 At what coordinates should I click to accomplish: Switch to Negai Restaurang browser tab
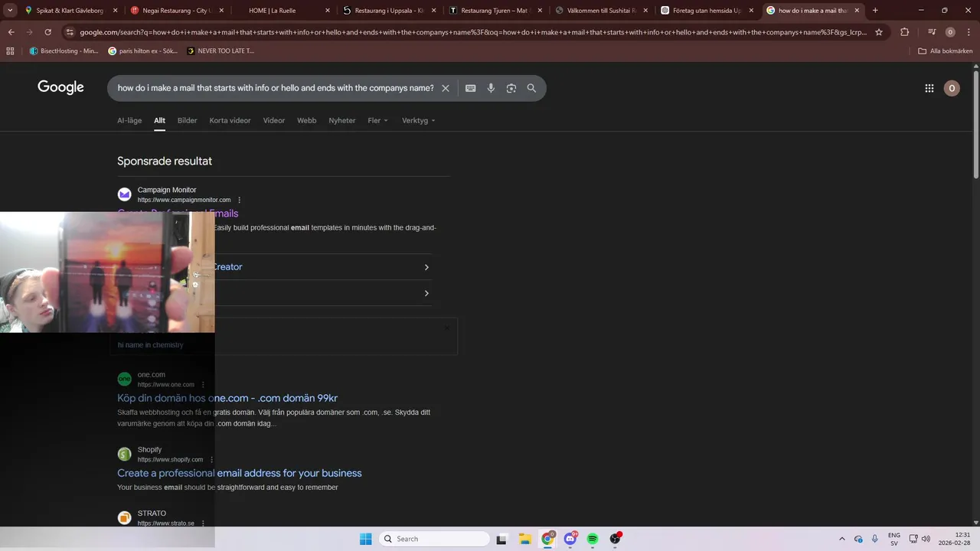(176, 11)
